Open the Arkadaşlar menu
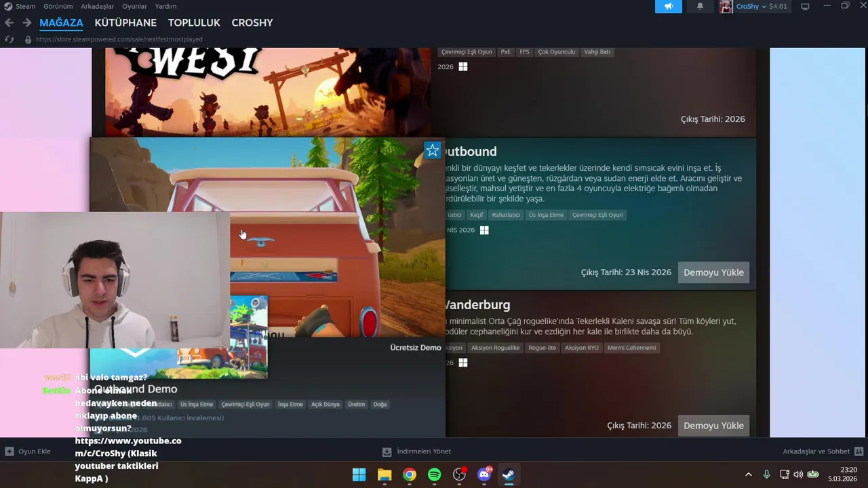The image size is (868, 488). [97, 6]
